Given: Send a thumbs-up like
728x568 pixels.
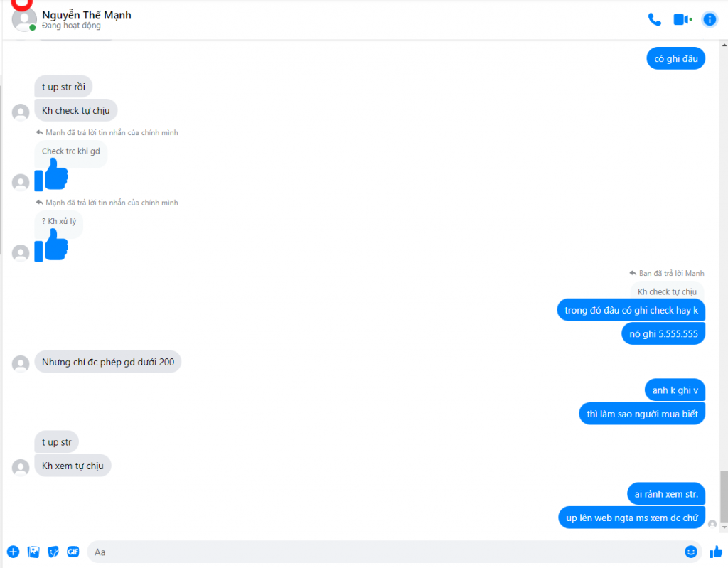Looking at the screenshot, I should (715, 552).
